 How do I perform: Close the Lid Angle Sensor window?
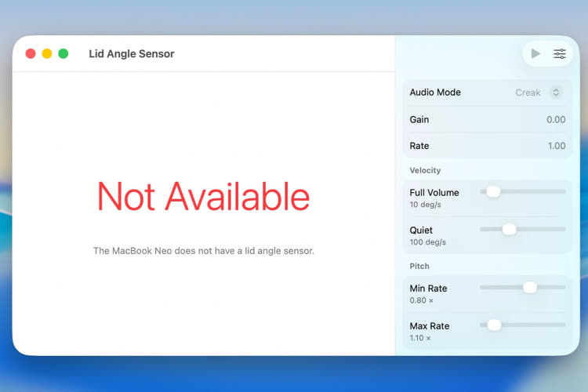pyautogui.click(x=31, y=54)
